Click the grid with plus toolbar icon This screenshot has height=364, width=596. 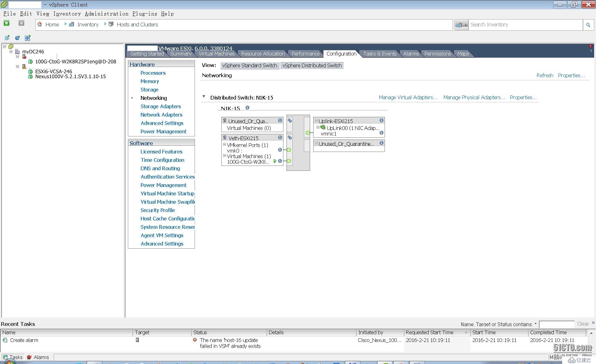pyautogui.click(x=28, y=38)
